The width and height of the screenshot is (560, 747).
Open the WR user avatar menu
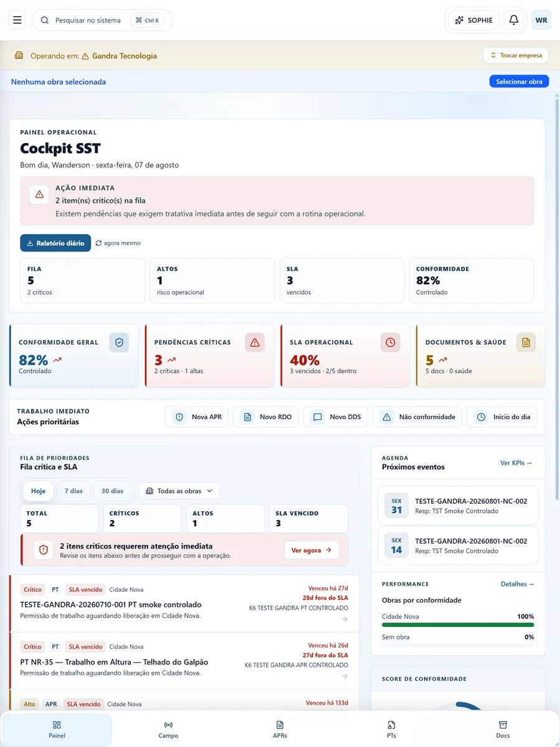coord(541,20)
